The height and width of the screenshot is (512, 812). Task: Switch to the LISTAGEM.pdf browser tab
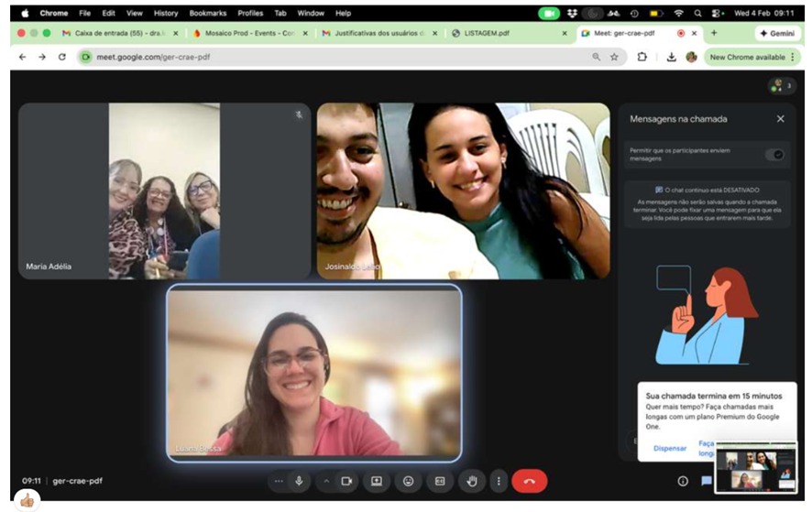509,33
